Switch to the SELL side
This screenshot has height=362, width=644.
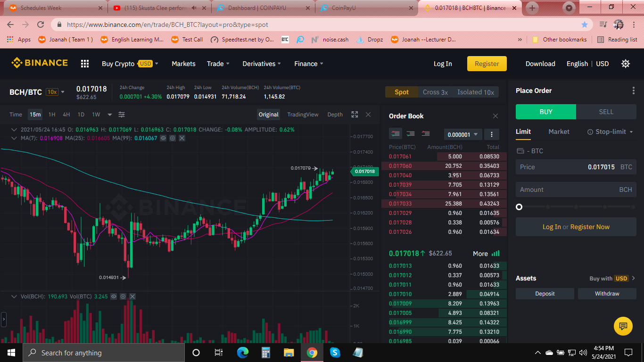(606, 112)
